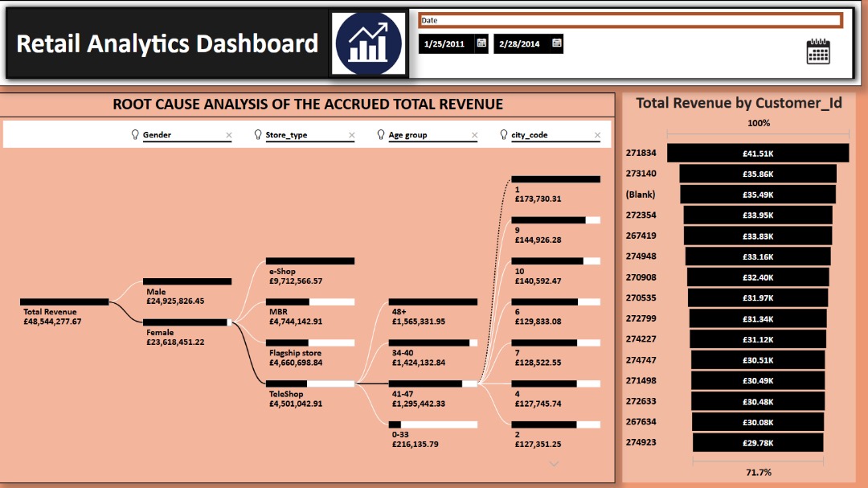The height and width of the screenshot is (488, 868).
Task: Click funnel bar showing £30.51K
Action: pos(758,360)
